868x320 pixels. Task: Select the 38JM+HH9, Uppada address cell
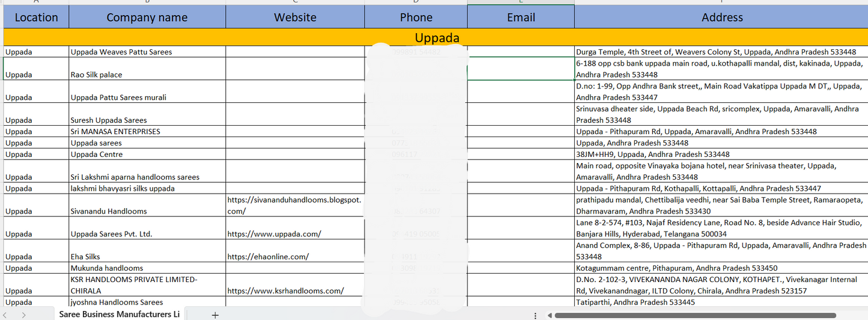(x=721, y=155)
